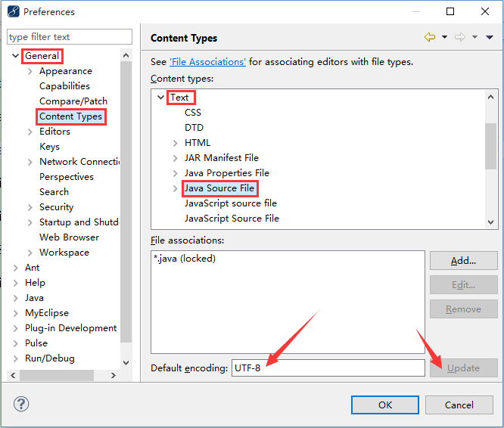
Task: Click content types list scroll-down arrow
Action: point(490,222)
